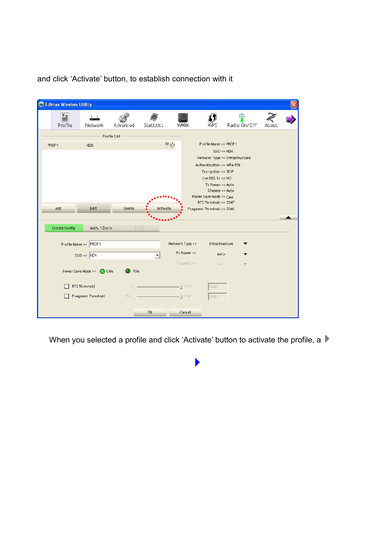Click the Delete profile button
Screen dimensions: 392x555
tap(129, 208)
